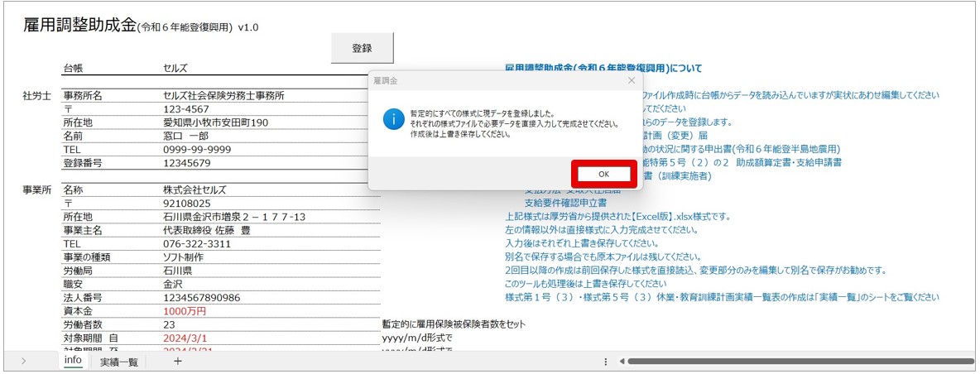Screen dimensions: 980x374
Task: Click the 社労士 section label
Action: pyautogui.click(x=37, y=96)
